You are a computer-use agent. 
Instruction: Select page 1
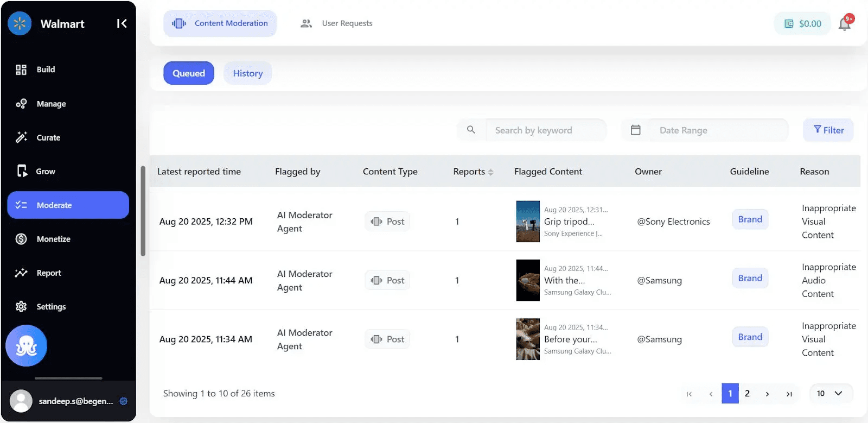(x=730, y=393)
